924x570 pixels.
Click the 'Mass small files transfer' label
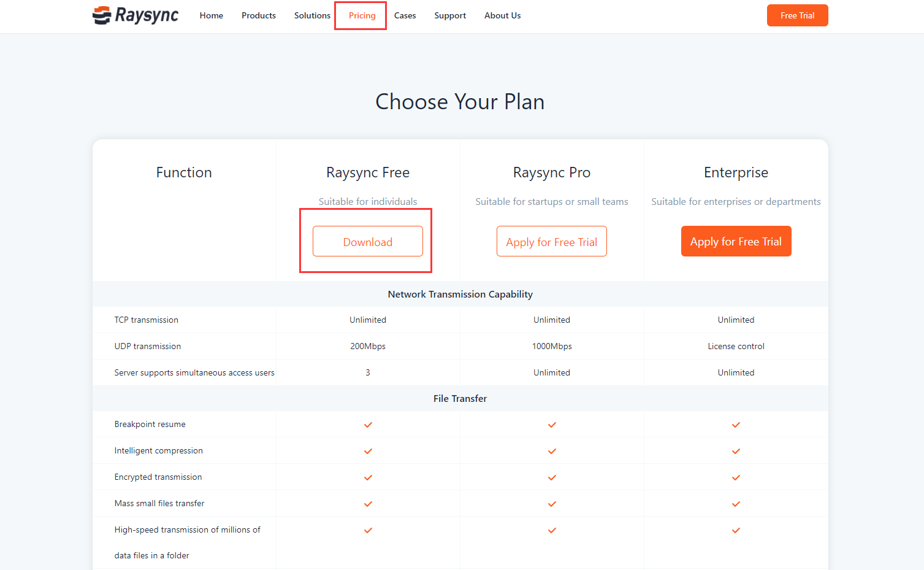click(159, 503)
